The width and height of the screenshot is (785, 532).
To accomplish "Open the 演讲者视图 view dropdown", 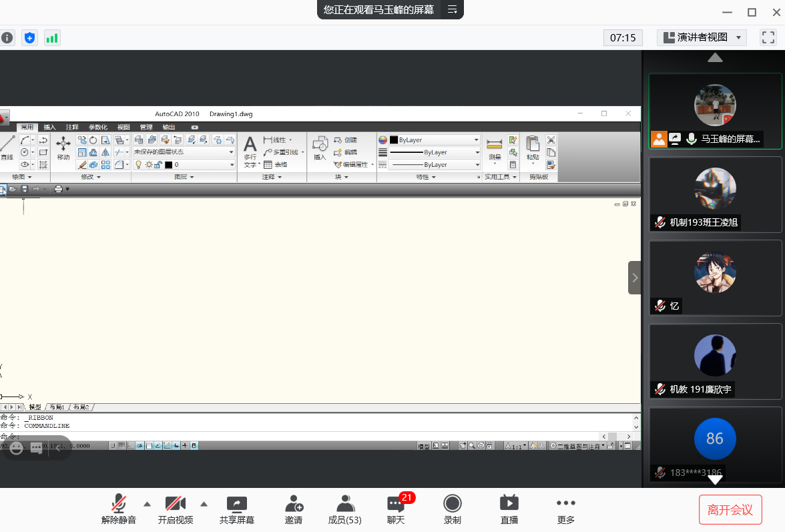I will 702,37.
